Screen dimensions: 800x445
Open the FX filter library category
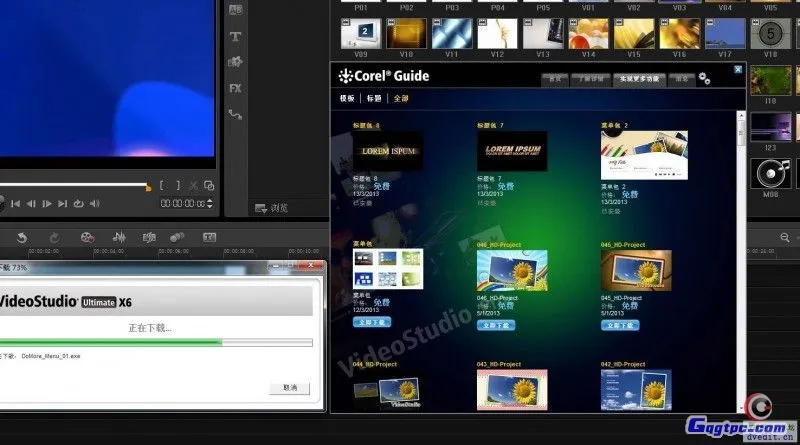(x=235, y=88)
